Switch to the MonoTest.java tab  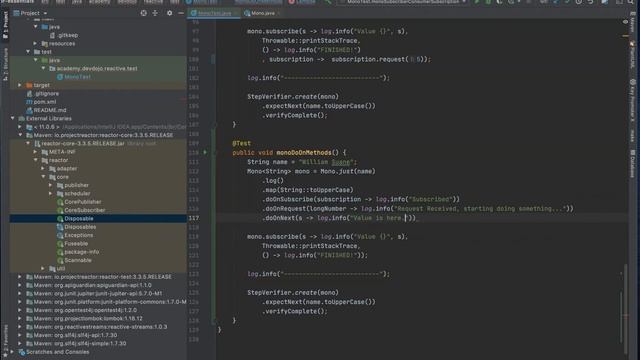click(x=214, y=13)
